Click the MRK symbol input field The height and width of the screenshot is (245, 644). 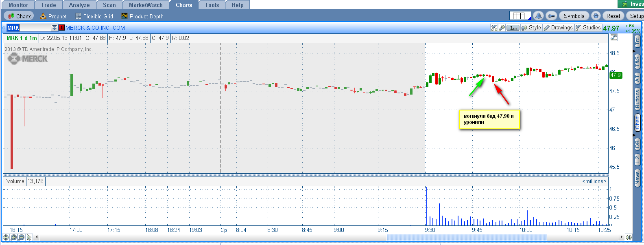tap(29, 28)
